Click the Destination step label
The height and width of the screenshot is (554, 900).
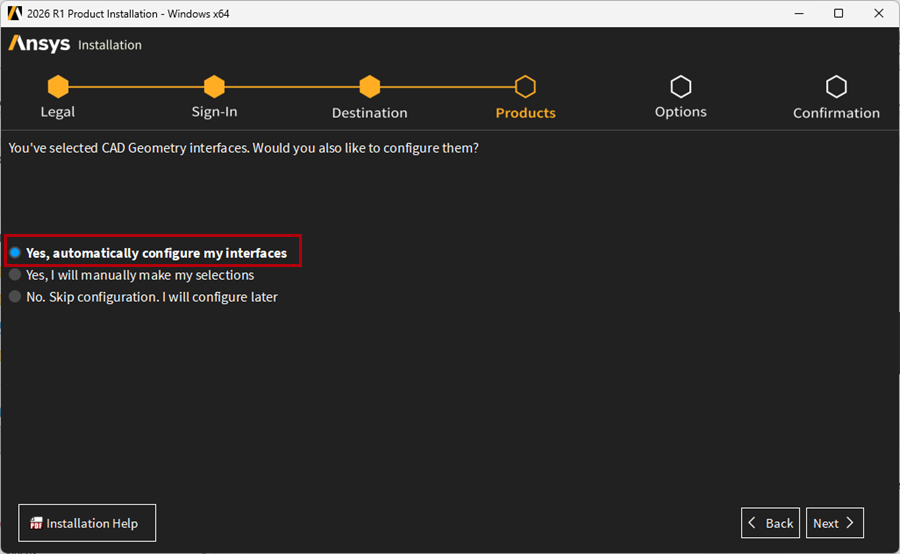[370, 113]
